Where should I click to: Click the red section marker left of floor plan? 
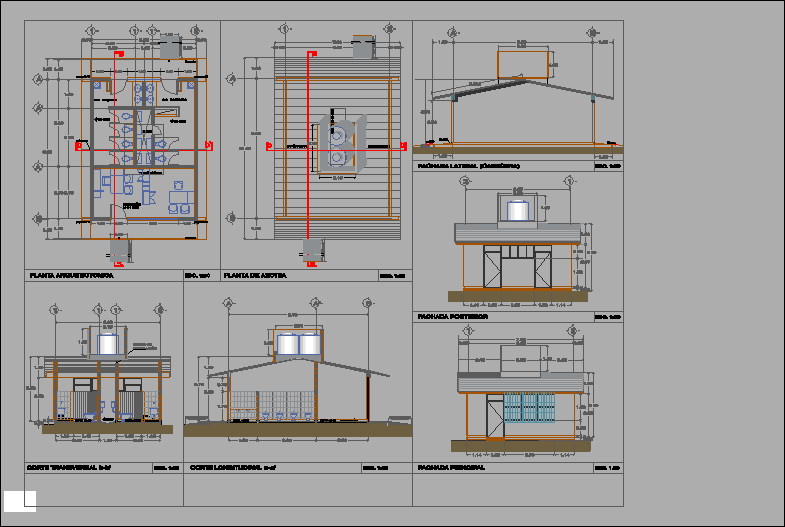(79, 146)
